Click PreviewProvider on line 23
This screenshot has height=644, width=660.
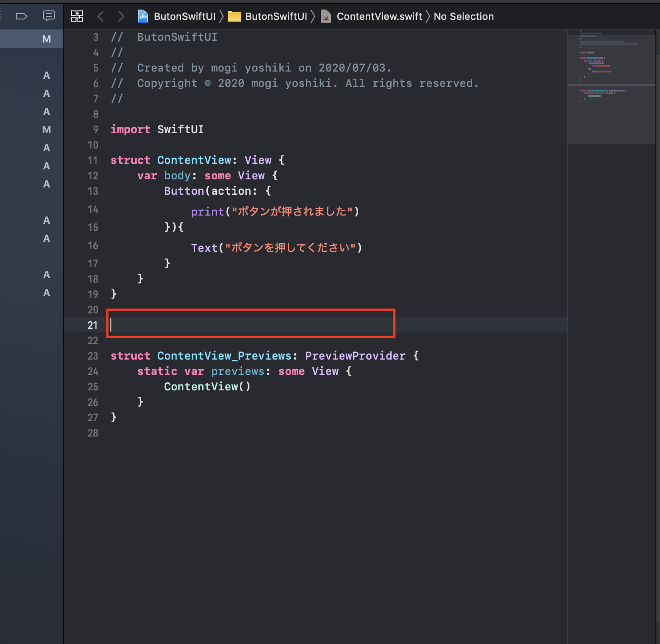click(355, 356)
